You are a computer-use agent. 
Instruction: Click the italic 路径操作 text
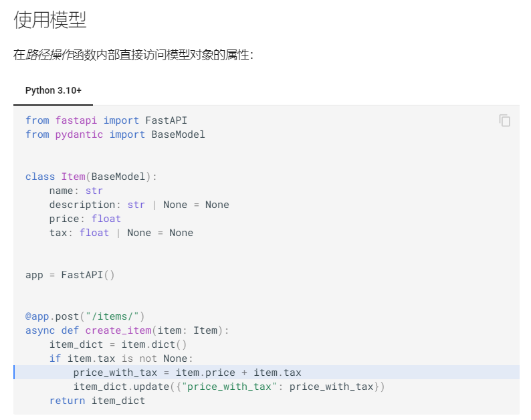(49, 55)
